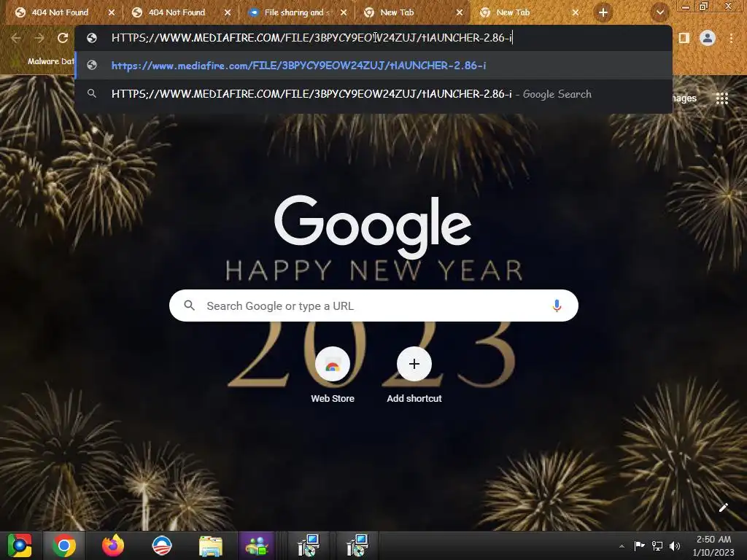This screenshot has width=747, height=560.
Task: Open the clock showing 2:50 AM
Action: pyautogui.click(x=713, y=545)
